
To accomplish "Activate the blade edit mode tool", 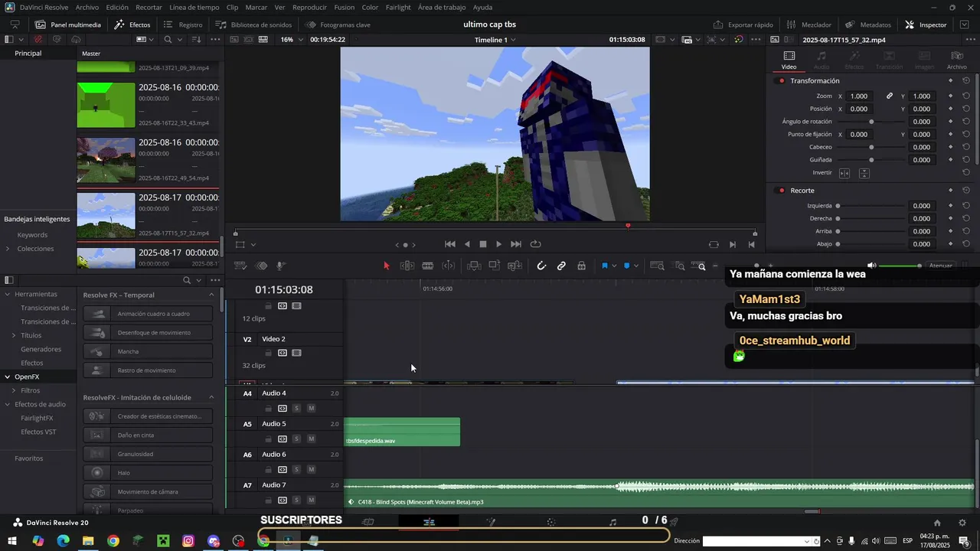I will (x=428, y=266).
